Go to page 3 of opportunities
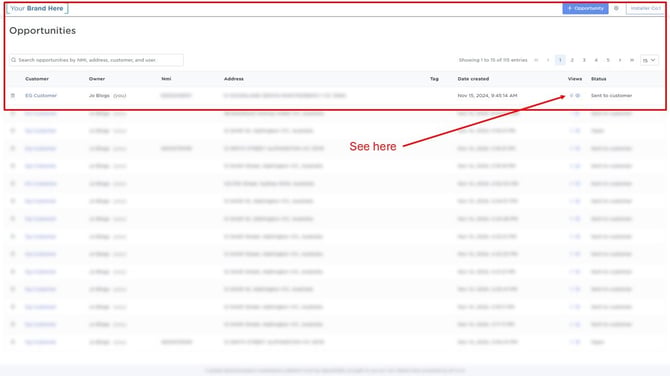This screenshot has height=376, width=670. [584, 60]
